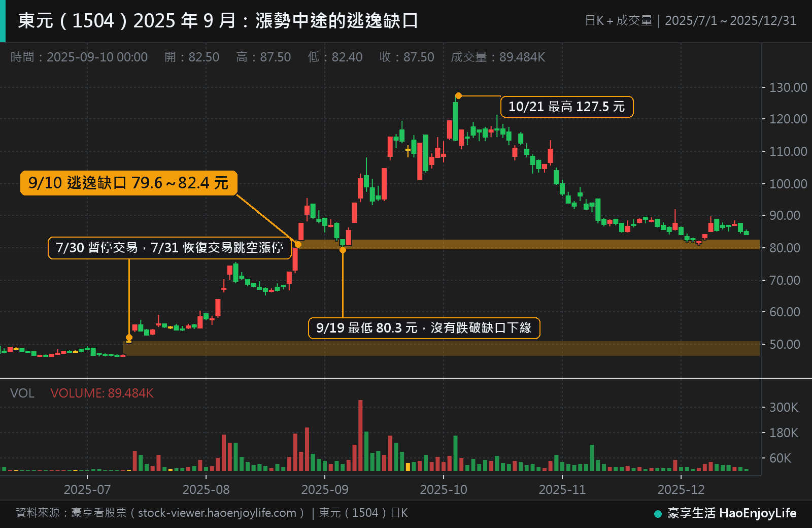Click the VOLUME: 89.484K readout
This screenshot has width=812, height=528.
[x=102, y=393]
